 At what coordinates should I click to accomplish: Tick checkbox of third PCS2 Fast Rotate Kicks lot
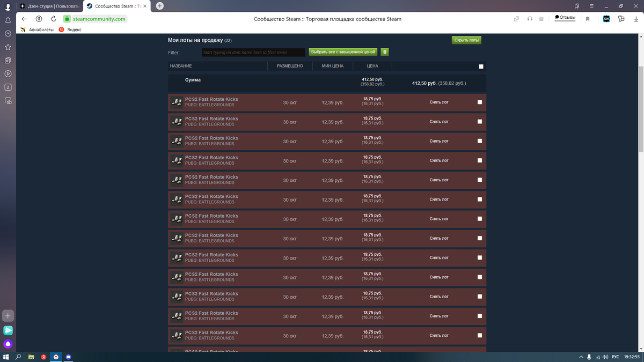point(480,141)
